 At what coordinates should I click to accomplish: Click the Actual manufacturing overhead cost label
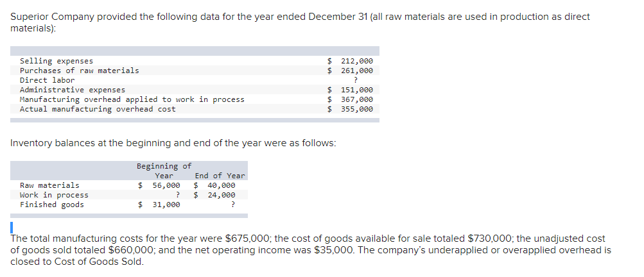point(98,109)
